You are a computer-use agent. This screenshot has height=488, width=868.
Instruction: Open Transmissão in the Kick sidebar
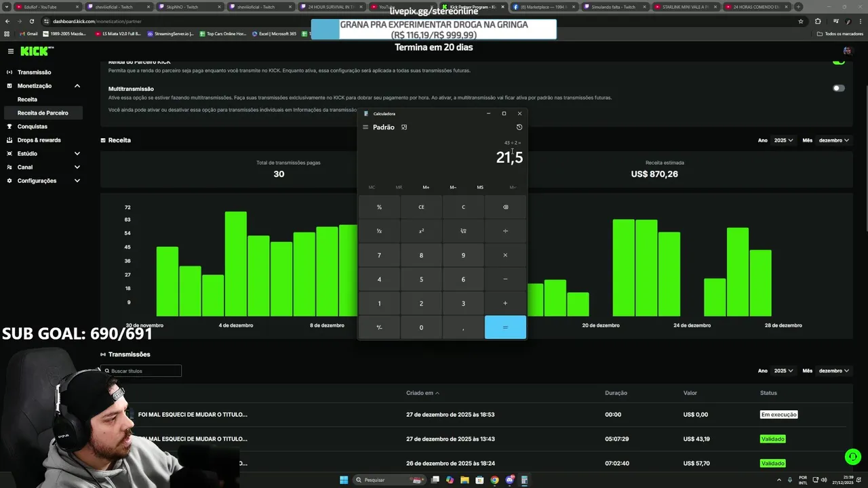click(x=34, y=73)
